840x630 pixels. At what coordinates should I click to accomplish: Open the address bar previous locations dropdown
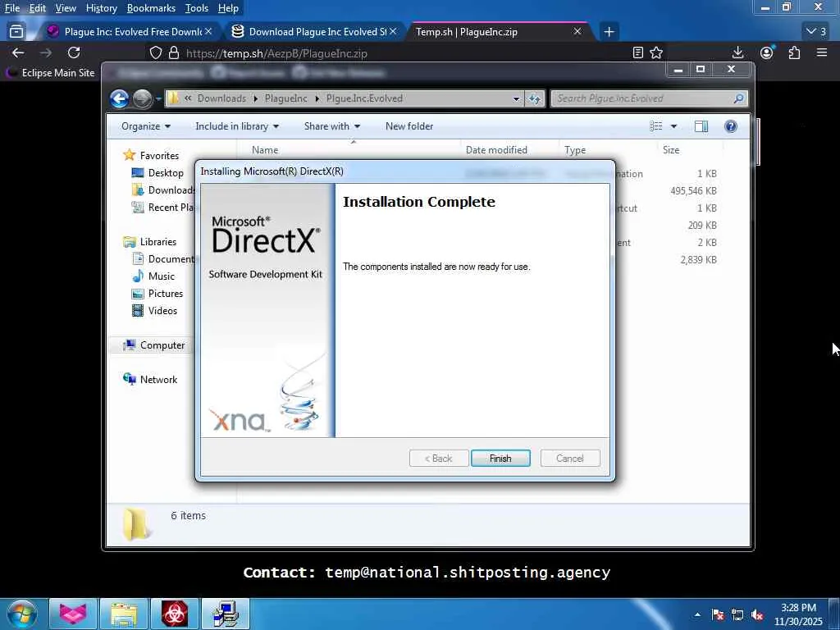516,98
